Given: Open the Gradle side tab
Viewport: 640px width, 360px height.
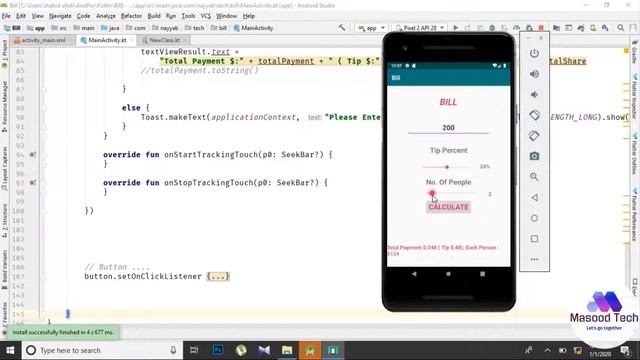Looking at the screenshot, I should (x=635, y=52).
